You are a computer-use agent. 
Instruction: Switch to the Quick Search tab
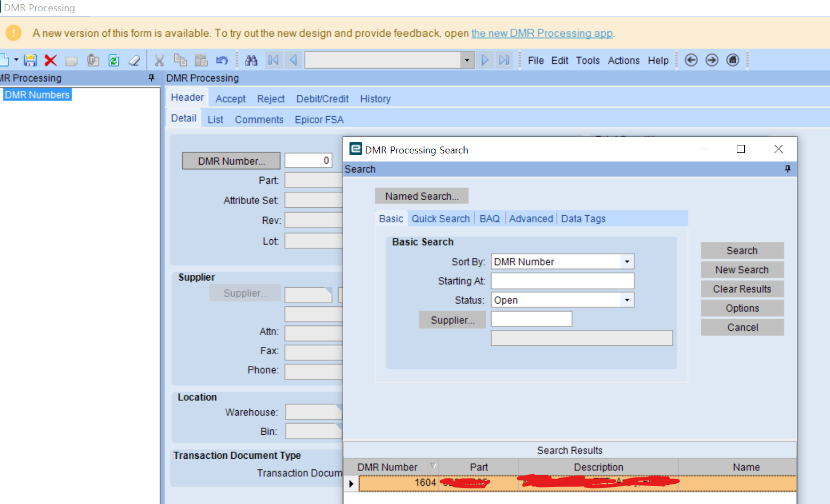(x=441, y=218)
